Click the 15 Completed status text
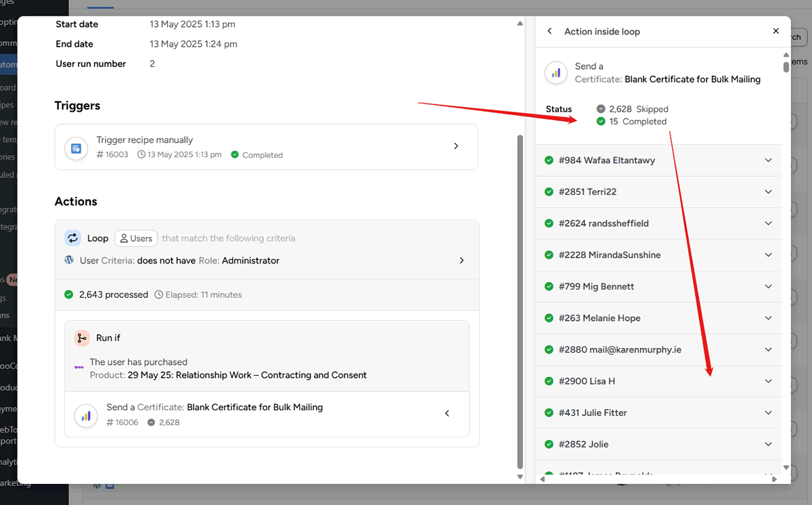The height and width of the screenshot is (505, 812). [637, 122]
